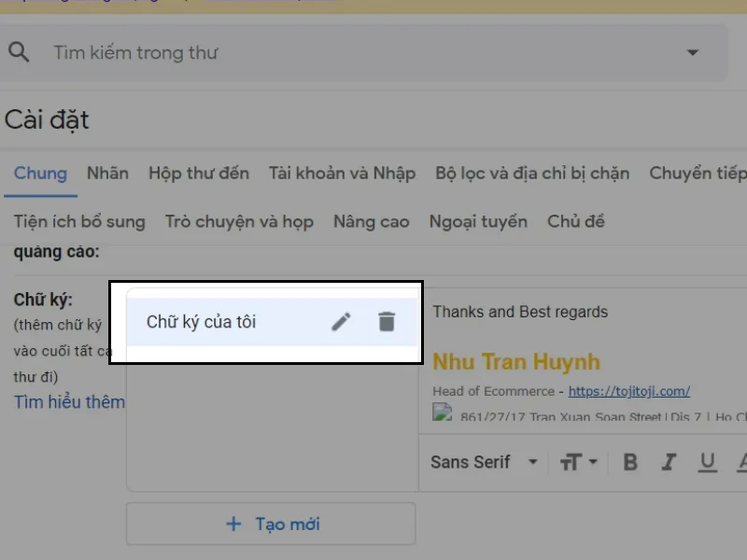Toggle underline formatting in the toolbar
This screenshot has height=560, width=747.
pyautogui.click(x=705, y=461)
